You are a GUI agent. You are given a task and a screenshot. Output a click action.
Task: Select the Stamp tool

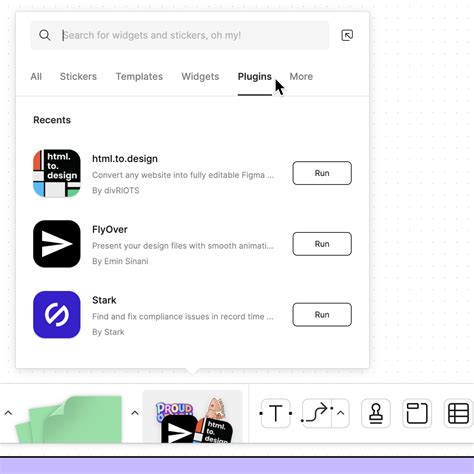[x=376, y=413]
